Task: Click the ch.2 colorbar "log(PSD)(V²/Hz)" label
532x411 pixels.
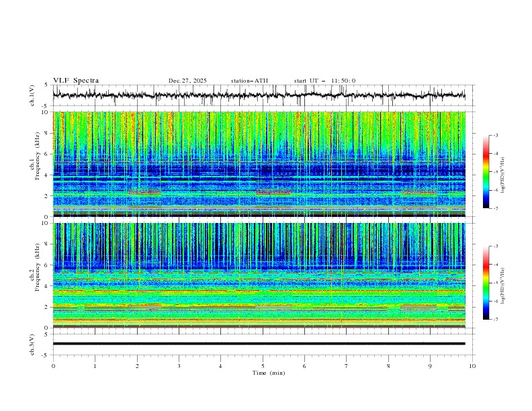Action: (x=502, y=286)
